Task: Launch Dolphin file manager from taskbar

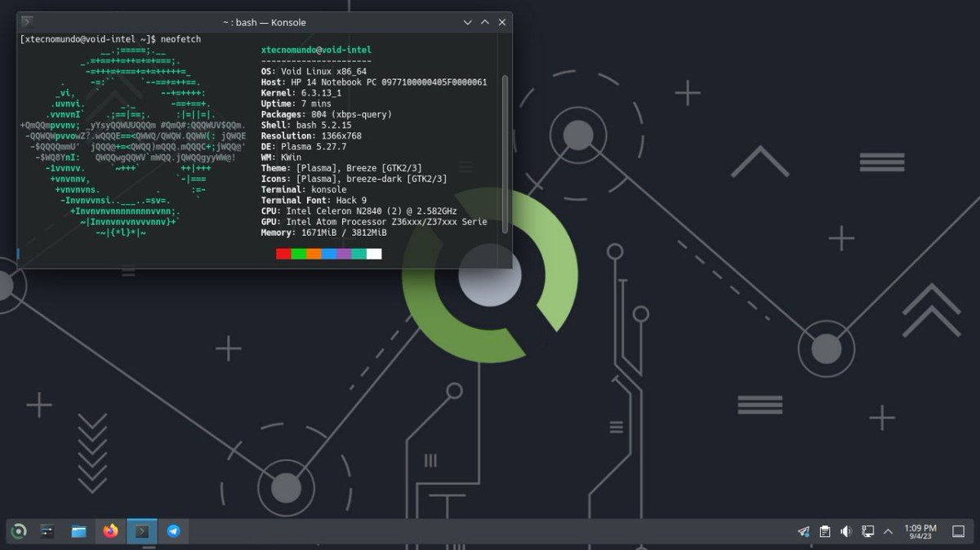Action: point(79,531)
